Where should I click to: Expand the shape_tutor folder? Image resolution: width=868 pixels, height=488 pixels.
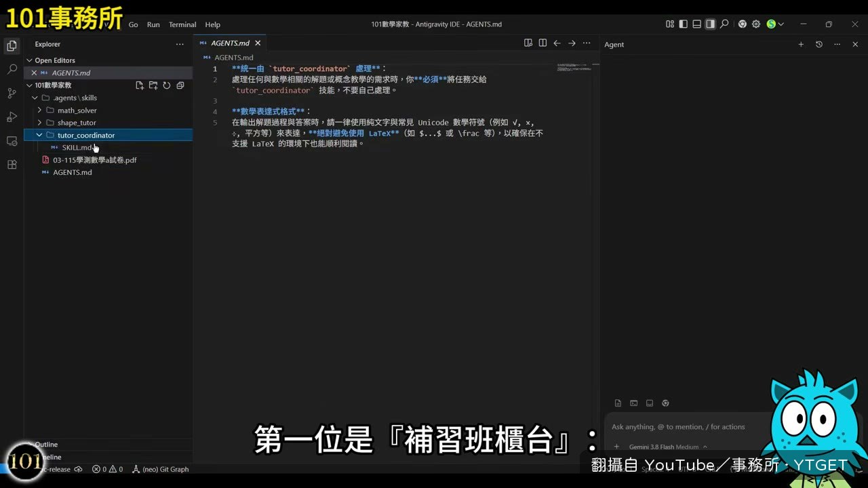39,123
